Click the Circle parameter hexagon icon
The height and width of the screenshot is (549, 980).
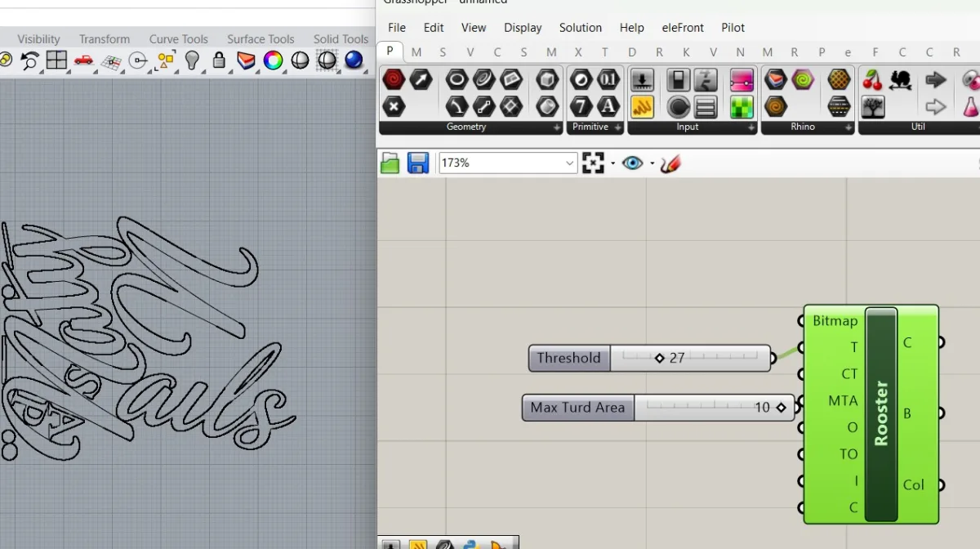[x=457, y=79]
